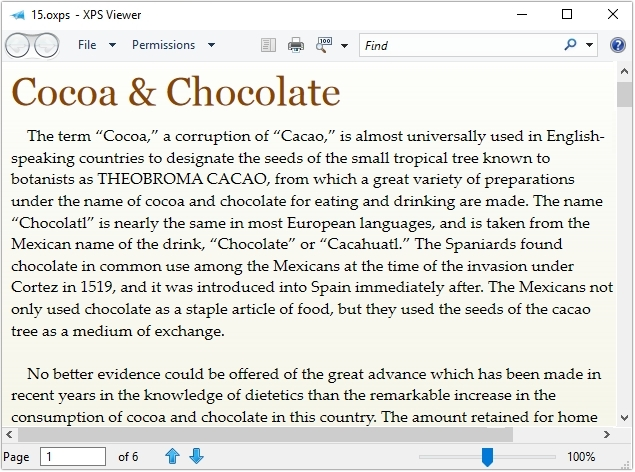Click the Find search magnifier icon

[570, 45]
